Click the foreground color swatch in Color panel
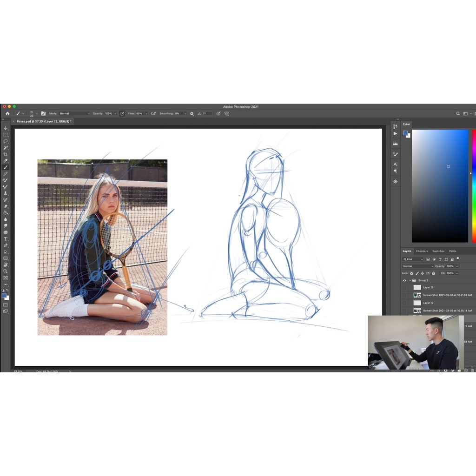476x476 pixels. (x=405, y=133)
